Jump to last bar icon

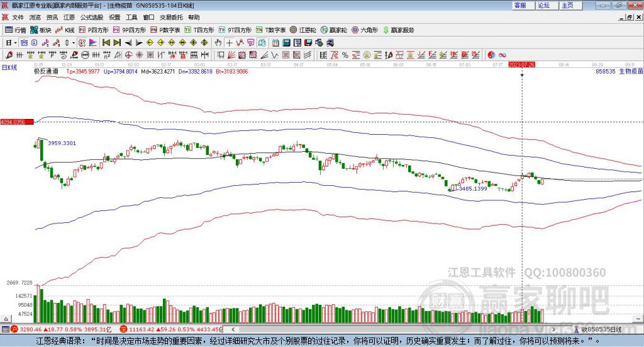117,43
